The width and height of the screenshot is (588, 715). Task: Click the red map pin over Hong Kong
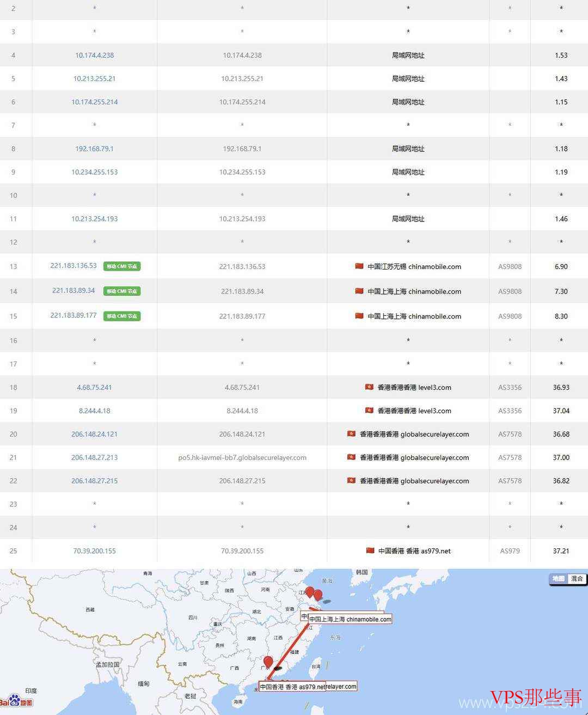click(268, 663)
